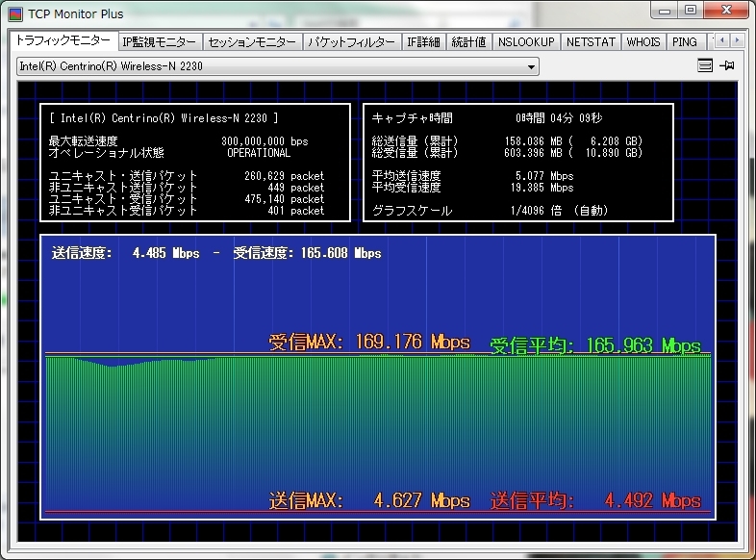The height and width of the screenshot is (560, 756).
Task: Open the PING tab
Action: (x=685, y=42)
